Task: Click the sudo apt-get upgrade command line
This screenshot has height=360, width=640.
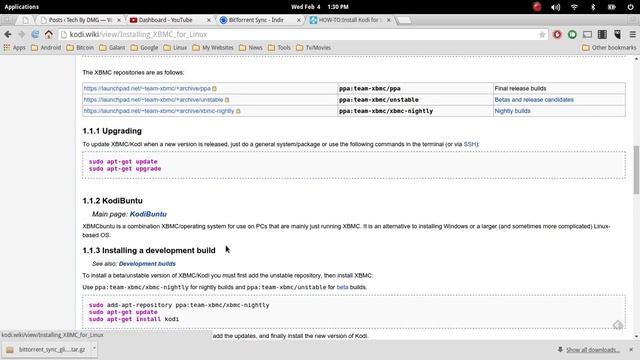Action: pyautogui.click(x=125, y=169)
